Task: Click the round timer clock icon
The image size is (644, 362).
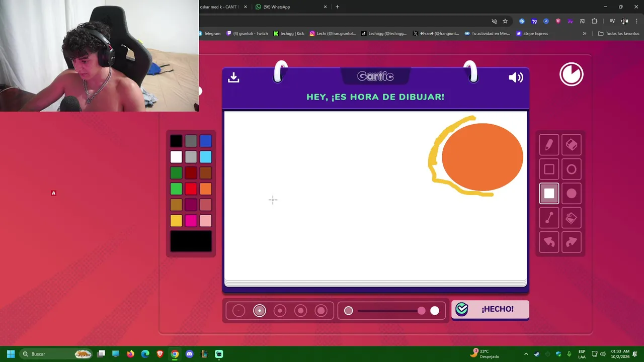Action: [x=572, y=74]
